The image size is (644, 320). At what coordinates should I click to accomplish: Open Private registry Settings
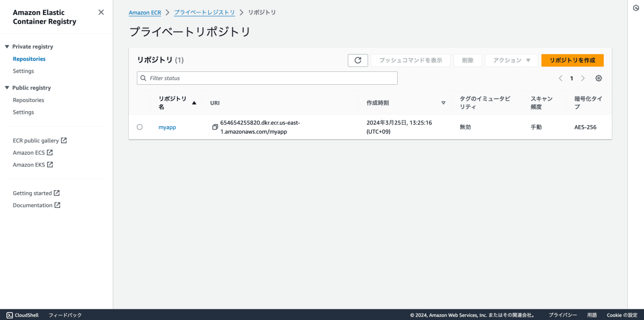[x=23, y=71]
